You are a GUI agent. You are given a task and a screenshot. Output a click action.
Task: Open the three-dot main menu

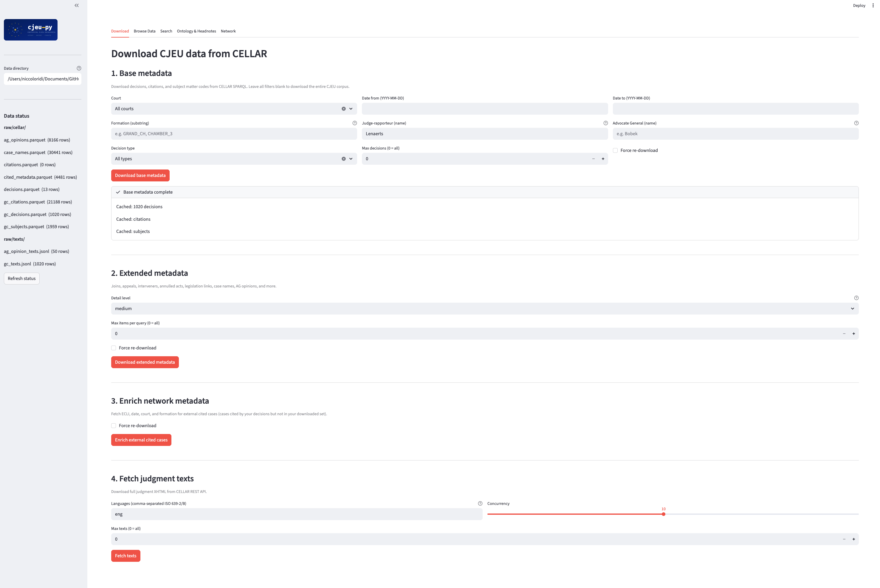click(873, 5)
